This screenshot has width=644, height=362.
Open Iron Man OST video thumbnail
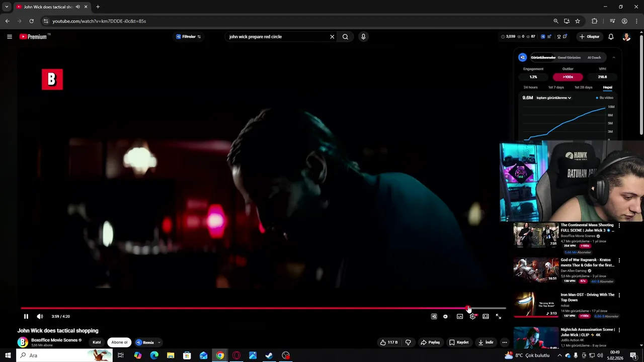536,304
